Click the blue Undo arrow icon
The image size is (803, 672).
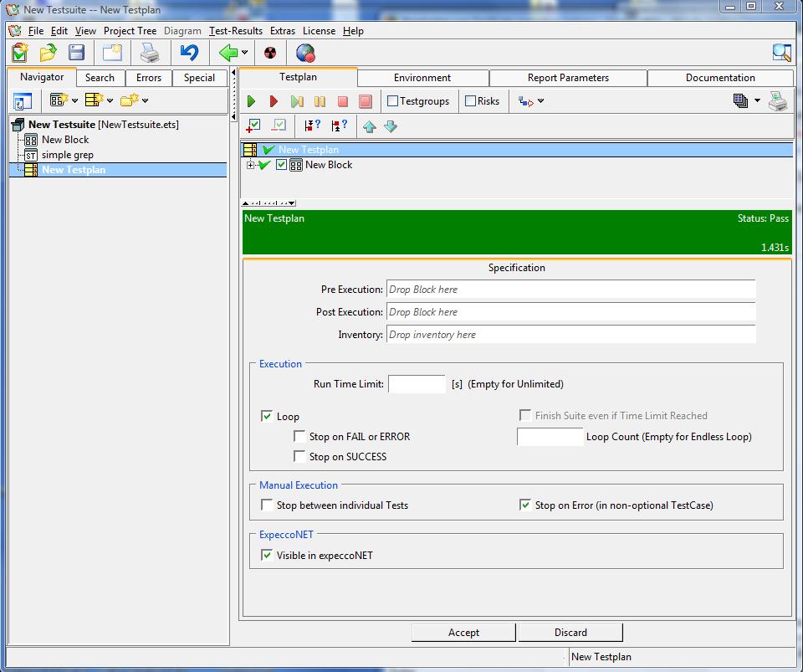click(189, 53)
